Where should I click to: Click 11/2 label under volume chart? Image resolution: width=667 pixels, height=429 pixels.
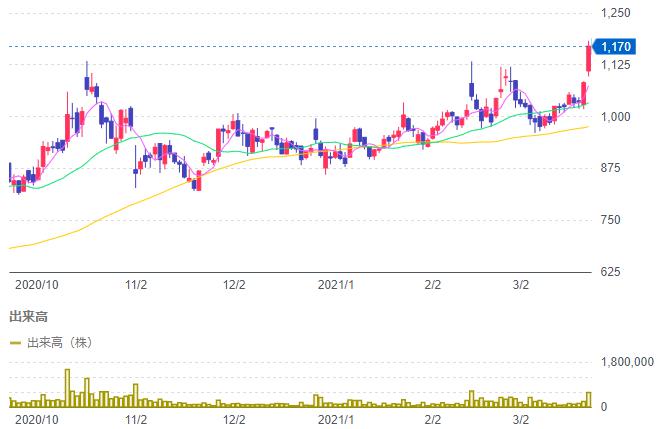(x=136, y=420)
